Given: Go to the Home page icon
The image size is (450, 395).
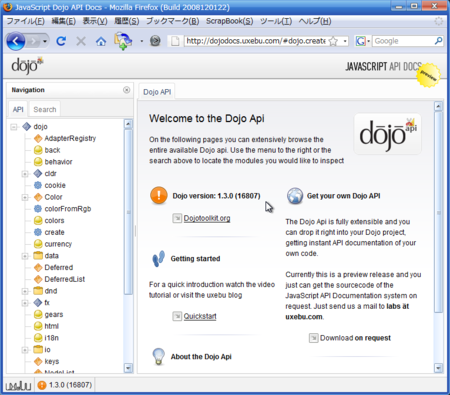Looking at the screenshot, I should [x=101, y=41].
